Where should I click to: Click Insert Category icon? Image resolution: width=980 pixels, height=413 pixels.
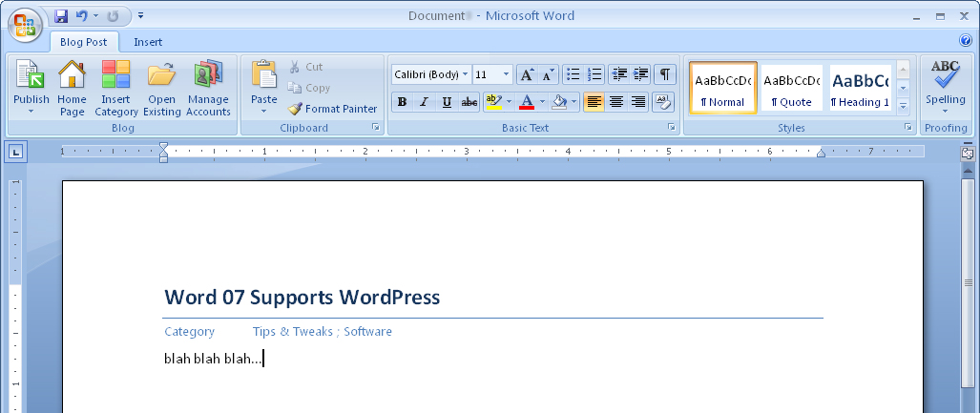click(116, 88)
